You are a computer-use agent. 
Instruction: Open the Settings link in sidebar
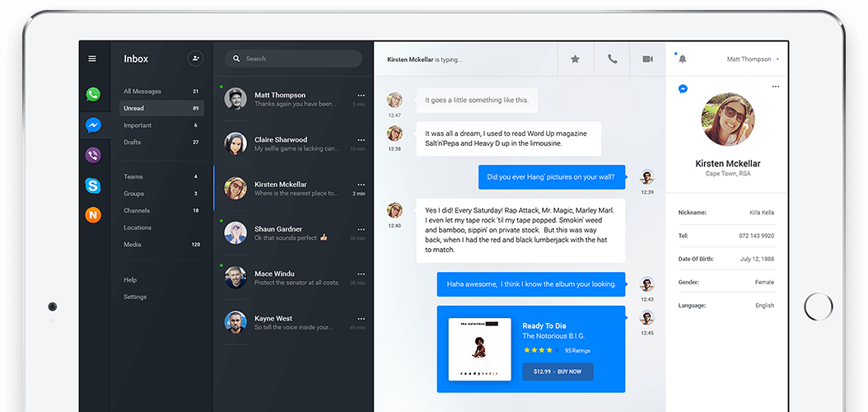[x=135, y=297]
